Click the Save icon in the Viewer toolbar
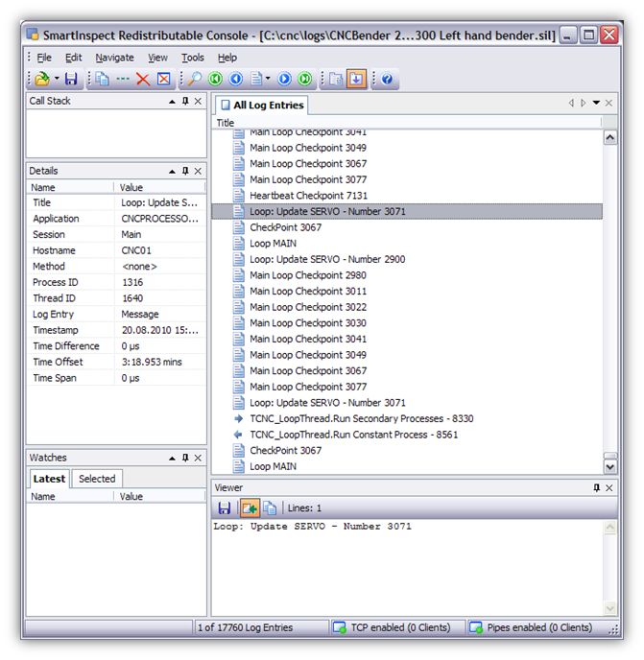644x660 pixels. click(x=225, y=507)
